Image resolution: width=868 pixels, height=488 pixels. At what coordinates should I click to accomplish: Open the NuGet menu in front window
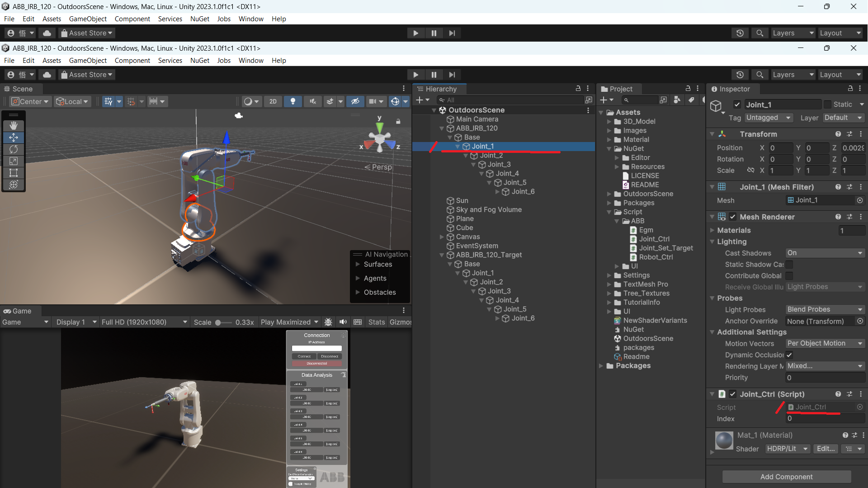200,61
